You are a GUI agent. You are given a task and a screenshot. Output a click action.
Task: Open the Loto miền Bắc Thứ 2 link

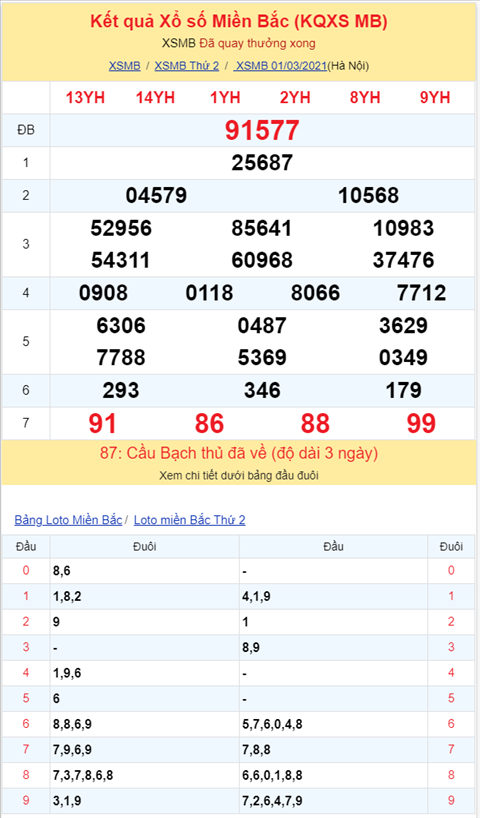coord(189,520)
